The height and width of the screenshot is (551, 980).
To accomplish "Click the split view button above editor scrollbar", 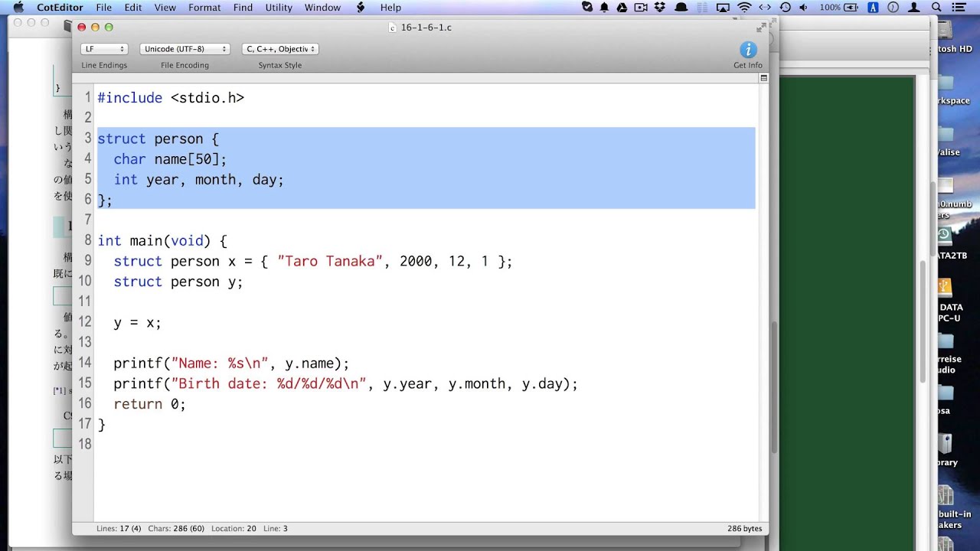I will coord(763,78).
